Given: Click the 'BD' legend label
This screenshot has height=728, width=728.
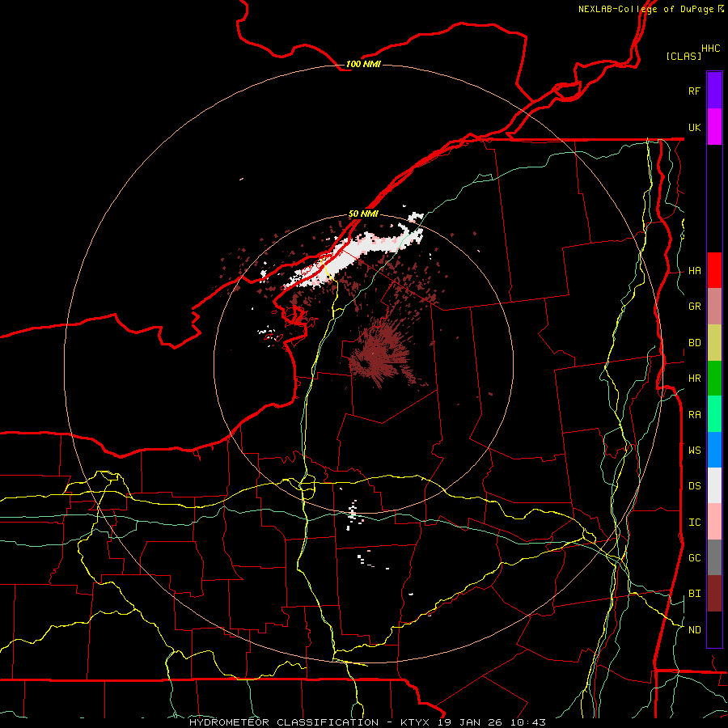Looking at the screenshot, I should click(x=694, y=343).
